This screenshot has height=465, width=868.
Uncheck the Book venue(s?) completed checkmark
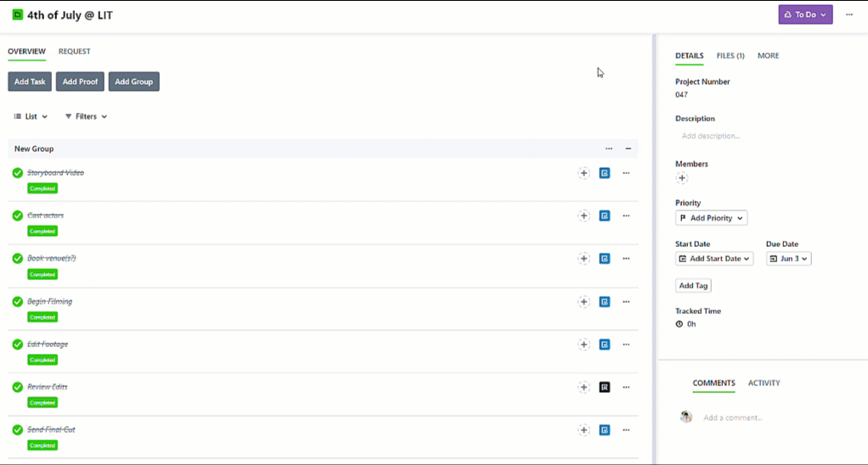[x=18, y=258]
